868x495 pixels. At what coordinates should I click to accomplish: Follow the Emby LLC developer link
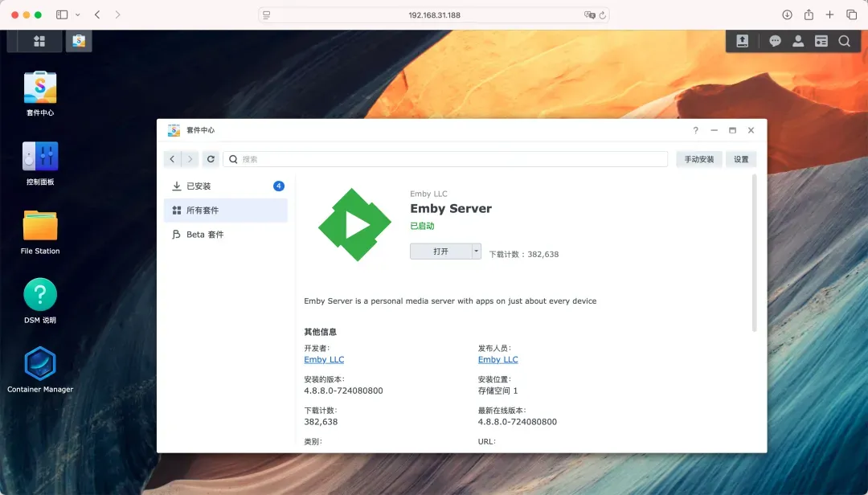324,360
